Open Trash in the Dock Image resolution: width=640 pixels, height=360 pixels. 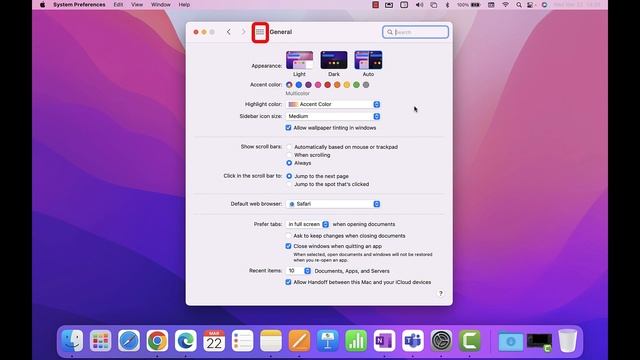pyautogui.click(x=567, y=340)
